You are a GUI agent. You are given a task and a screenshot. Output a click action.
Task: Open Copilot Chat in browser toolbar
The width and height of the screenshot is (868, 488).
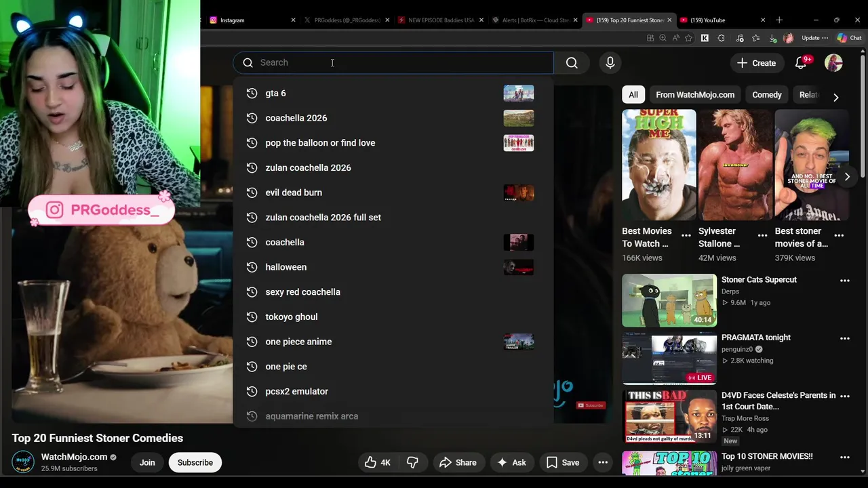849,38
